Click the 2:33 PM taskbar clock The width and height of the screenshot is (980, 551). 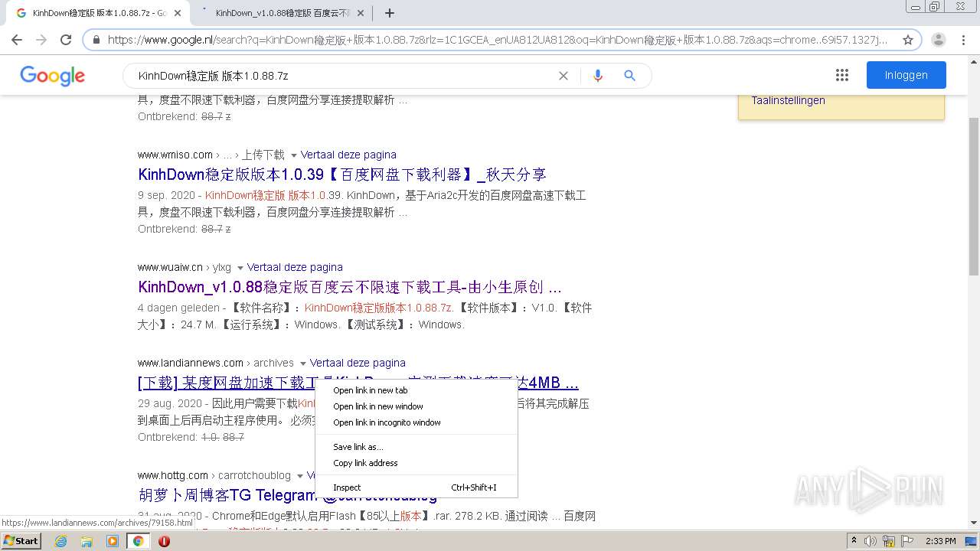click(941, 541)
